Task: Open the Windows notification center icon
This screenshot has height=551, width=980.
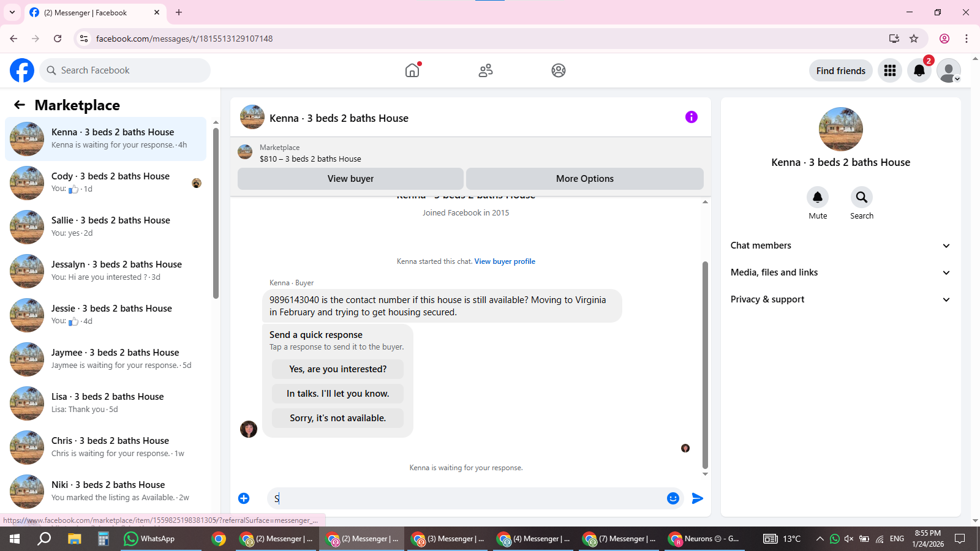Action: [x=960, y=539]
